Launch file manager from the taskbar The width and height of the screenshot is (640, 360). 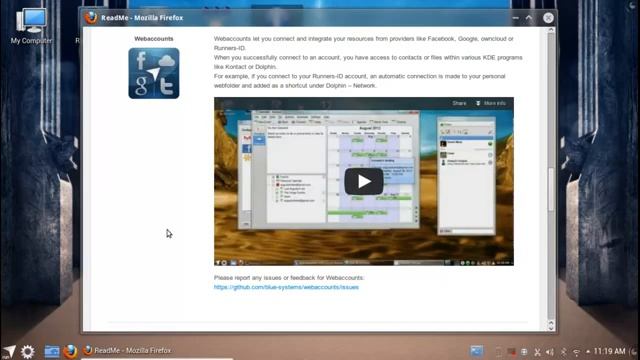[52, 351]
